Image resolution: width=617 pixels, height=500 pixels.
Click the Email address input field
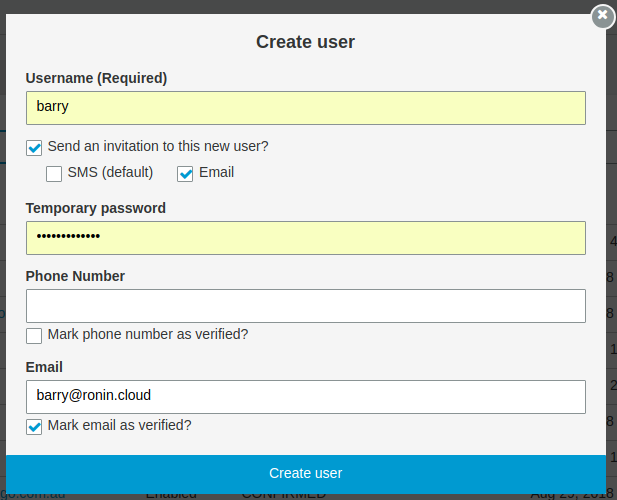306,397
